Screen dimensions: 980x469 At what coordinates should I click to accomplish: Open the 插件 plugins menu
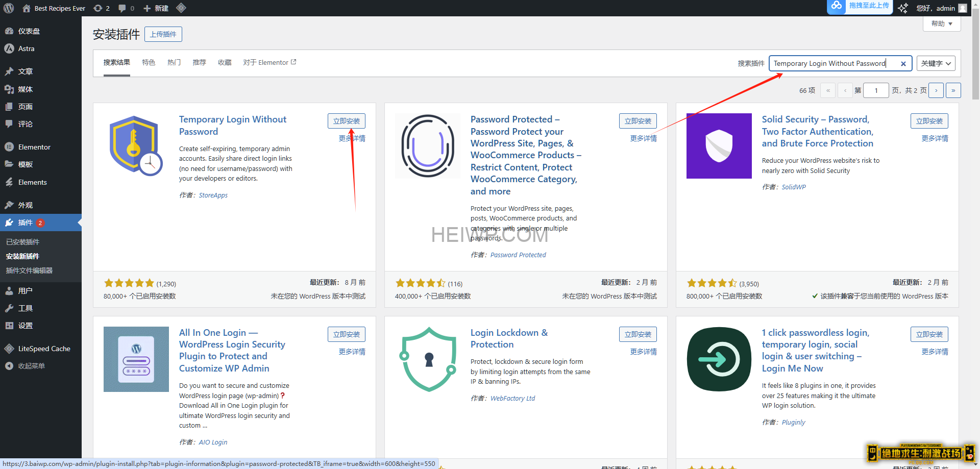(x=41, y=223)
